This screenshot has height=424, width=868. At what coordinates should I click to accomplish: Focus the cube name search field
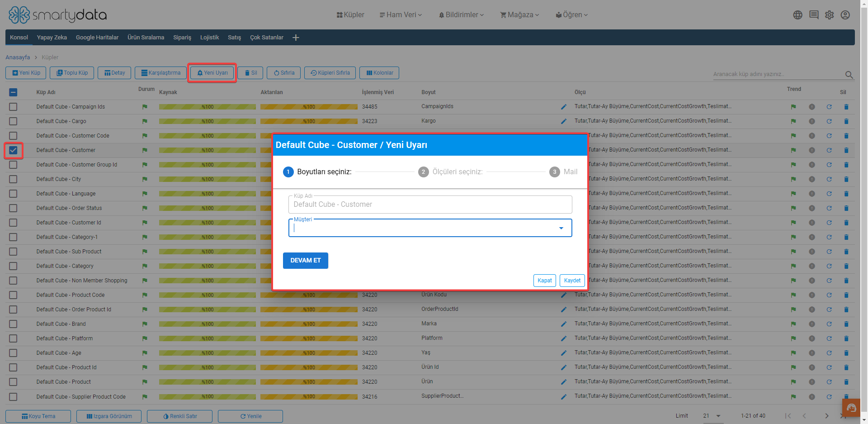pos(778,74)
